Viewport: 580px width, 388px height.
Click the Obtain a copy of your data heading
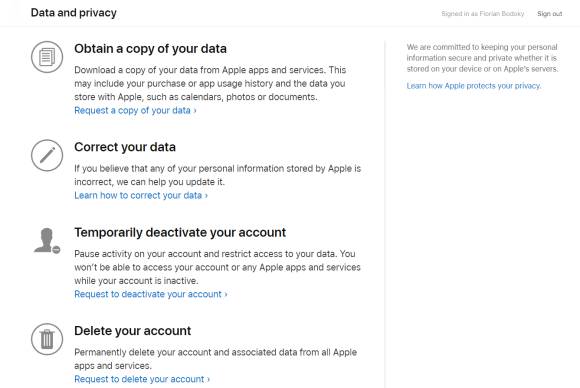coord(151,48)
